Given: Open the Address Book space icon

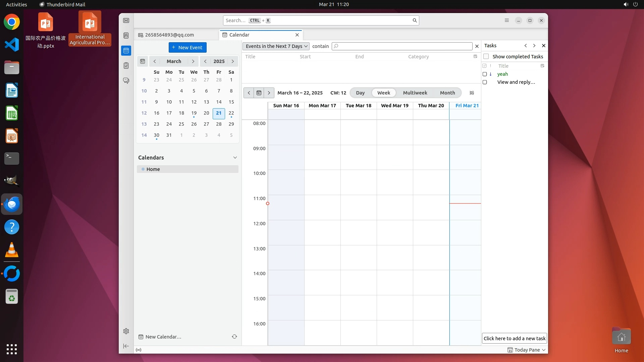Looking at the screenshot, I should (x=126, y=36).
